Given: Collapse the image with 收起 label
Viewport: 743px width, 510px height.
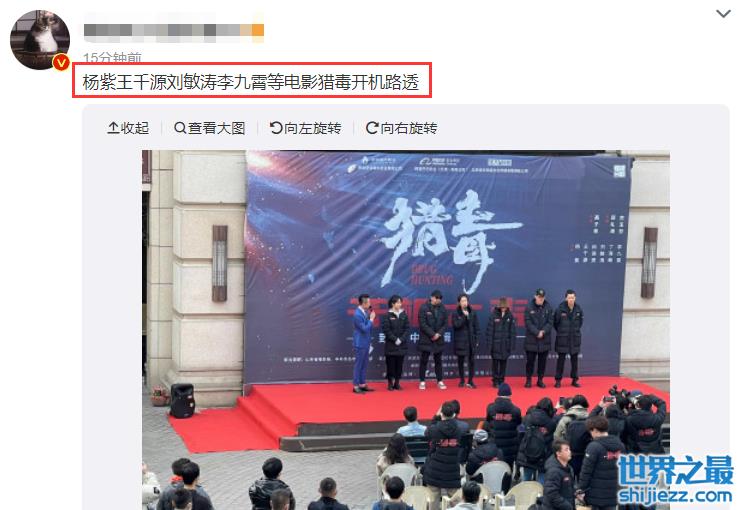Looking at the screenshot, I should 135,128.
